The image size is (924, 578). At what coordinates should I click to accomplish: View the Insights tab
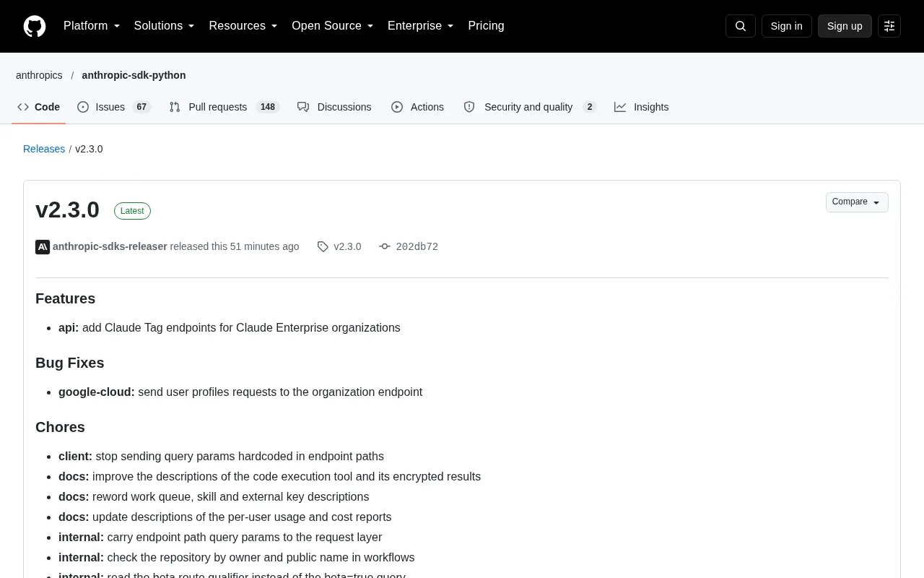642,107
